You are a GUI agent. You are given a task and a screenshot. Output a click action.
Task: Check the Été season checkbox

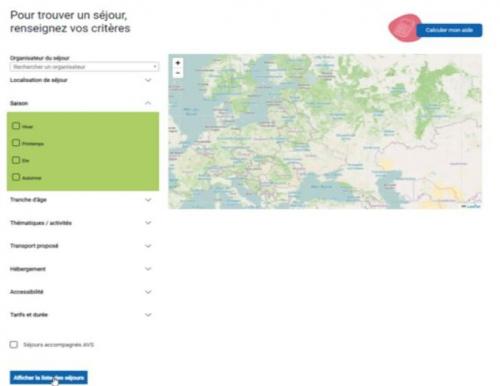coord(16,160)
